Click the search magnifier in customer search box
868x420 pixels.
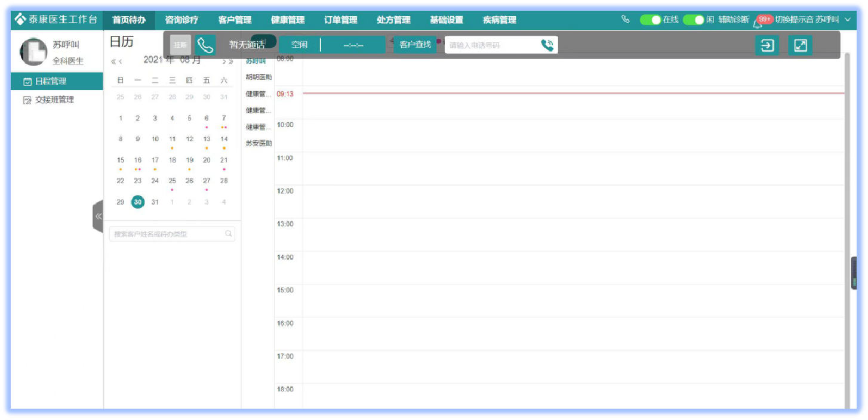pyautogui.click(x=229, y=234)
